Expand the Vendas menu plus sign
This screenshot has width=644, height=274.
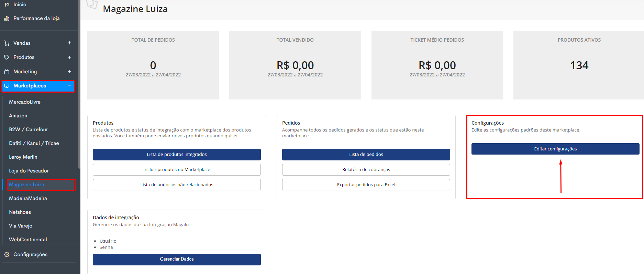point(69,43)
